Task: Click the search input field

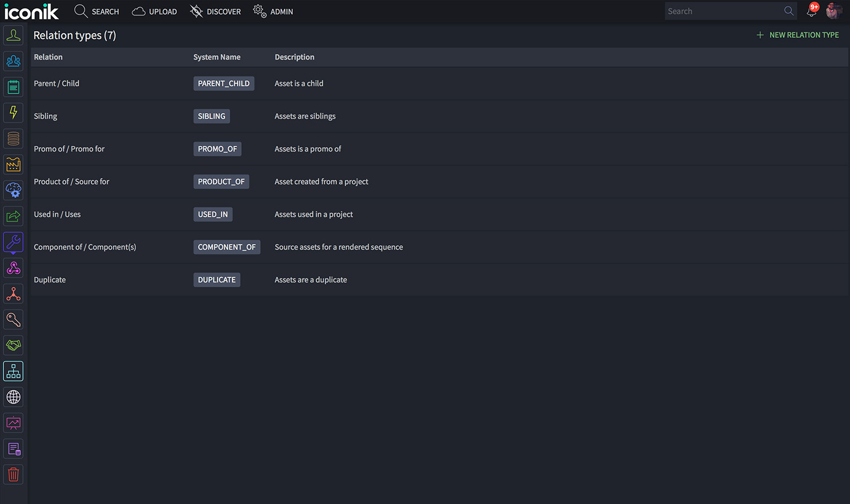Action: coord(724,10)
